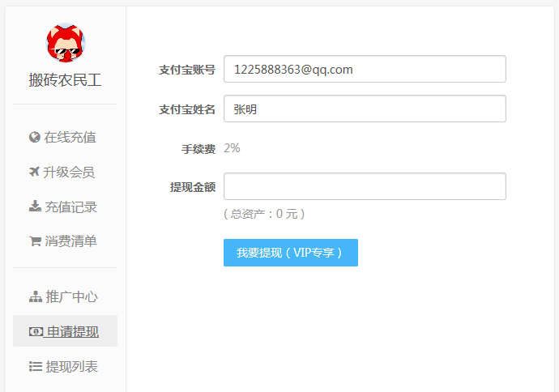The width and height of the screenshot is (559, 392).
Task: Go to the 升级会员 page
Action: pyautogui.click(x=70, y=172)
